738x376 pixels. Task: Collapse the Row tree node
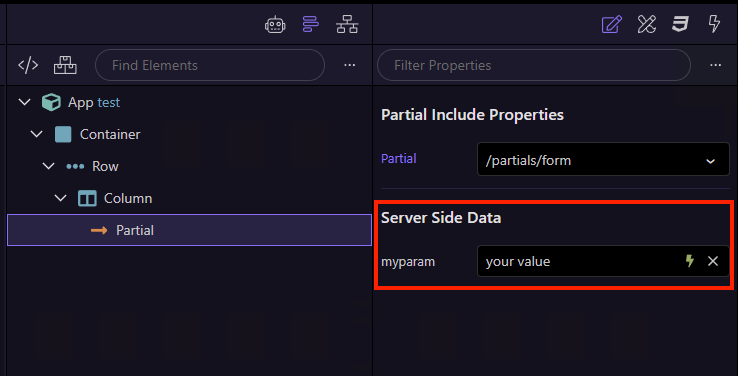[48, 166]
